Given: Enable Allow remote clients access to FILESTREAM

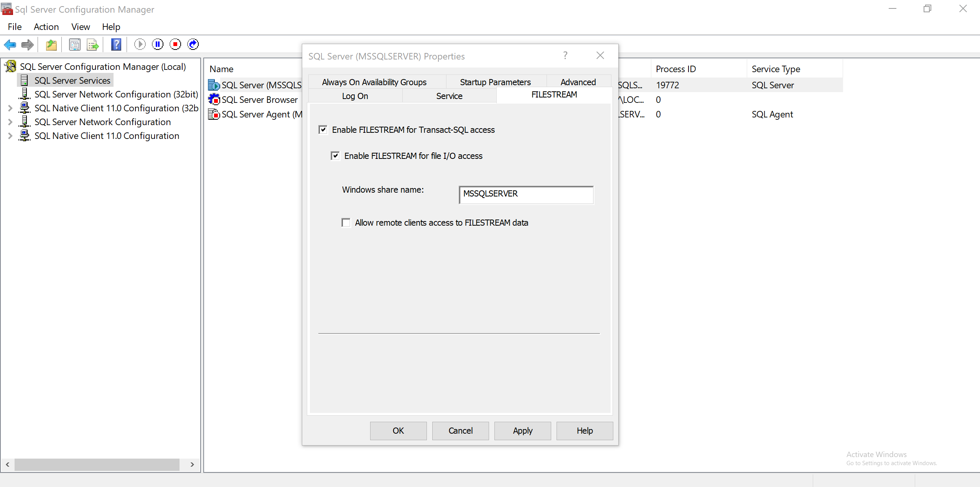Looking at the screenshot, I should (x=346, y=223).
